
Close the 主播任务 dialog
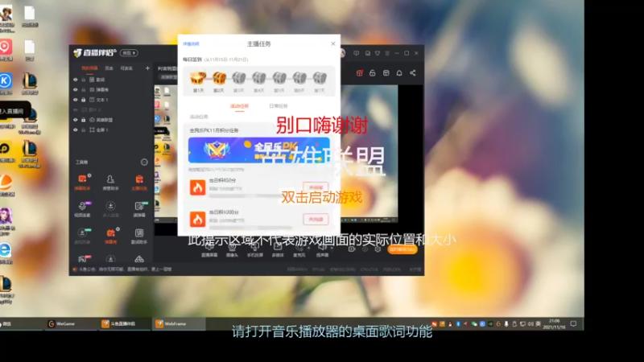pyautogui.click(x=333, y=43)
